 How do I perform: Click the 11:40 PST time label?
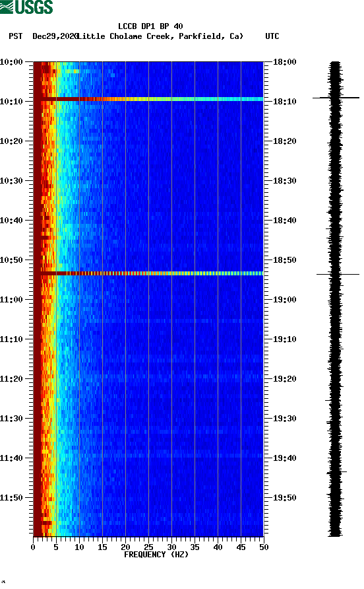[x=11, y=458]
